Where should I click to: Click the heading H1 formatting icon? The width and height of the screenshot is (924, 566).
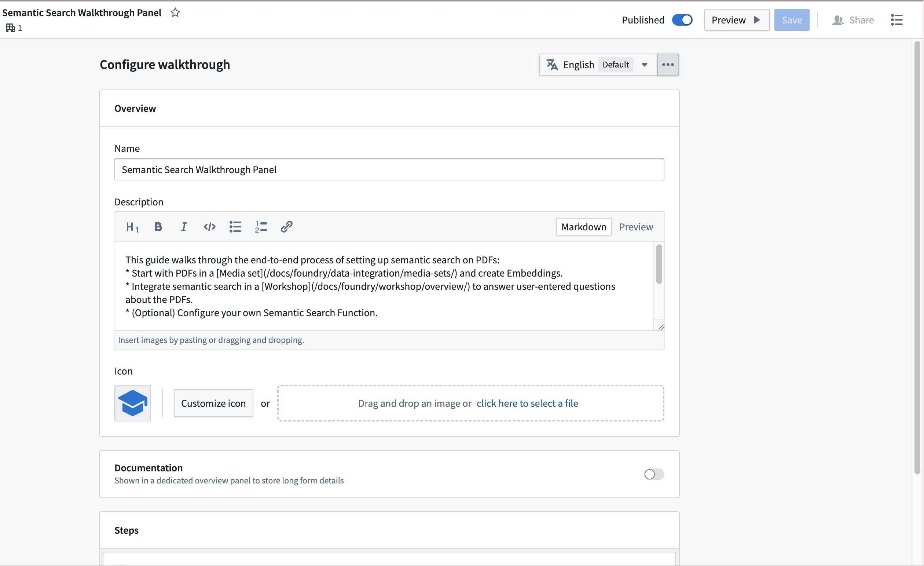132,227
